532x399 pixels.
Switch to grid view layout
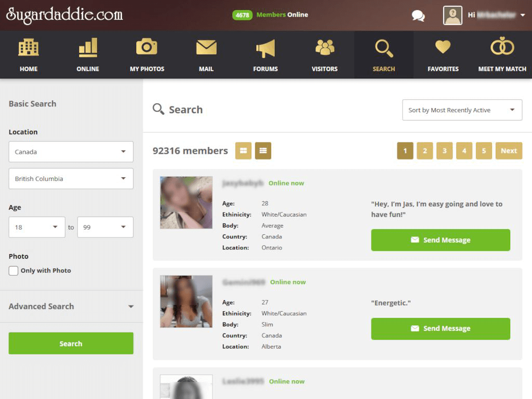tap(243, 151)
